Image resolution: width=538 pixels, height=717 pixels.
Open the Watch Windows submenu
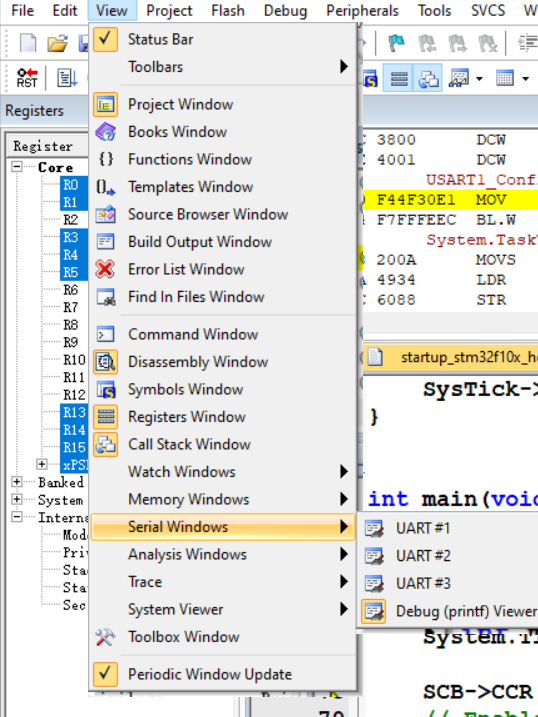pos(223,472)
